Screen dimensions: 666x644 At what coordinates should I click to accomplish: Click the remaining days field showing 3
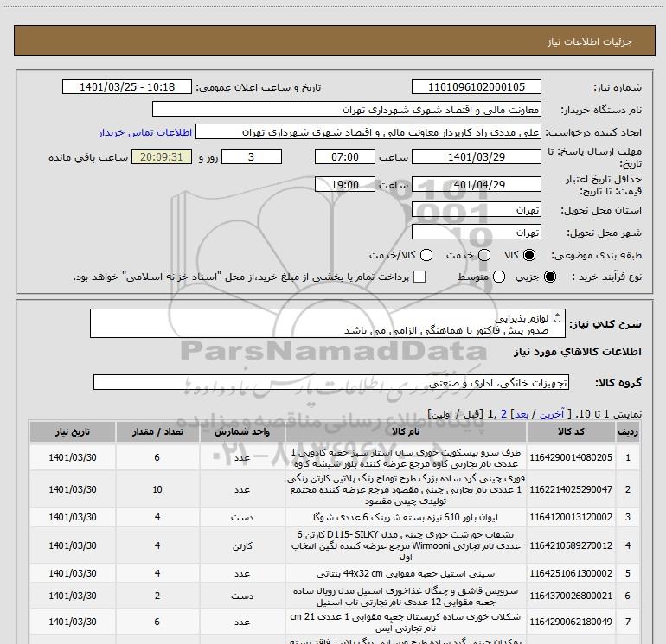(252, 157)
